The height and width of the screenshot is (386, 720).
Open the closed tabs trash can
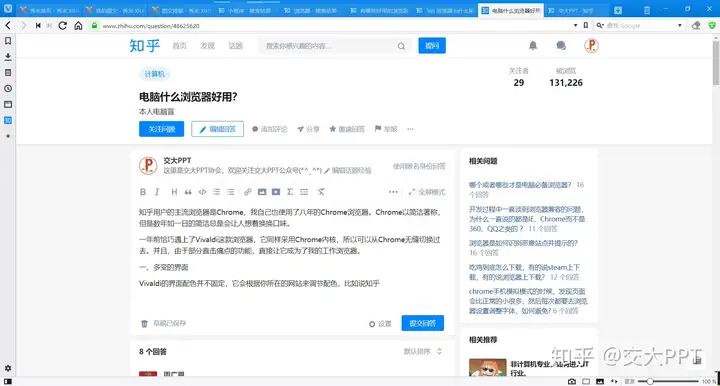click(x=647, y=10)
